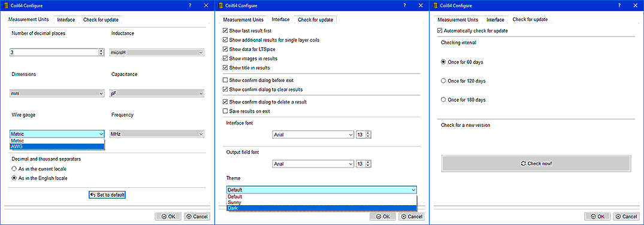Choose AWG from the Wire gauge list
The height and width of the screenshot is (225, 644).
point(57,146)
